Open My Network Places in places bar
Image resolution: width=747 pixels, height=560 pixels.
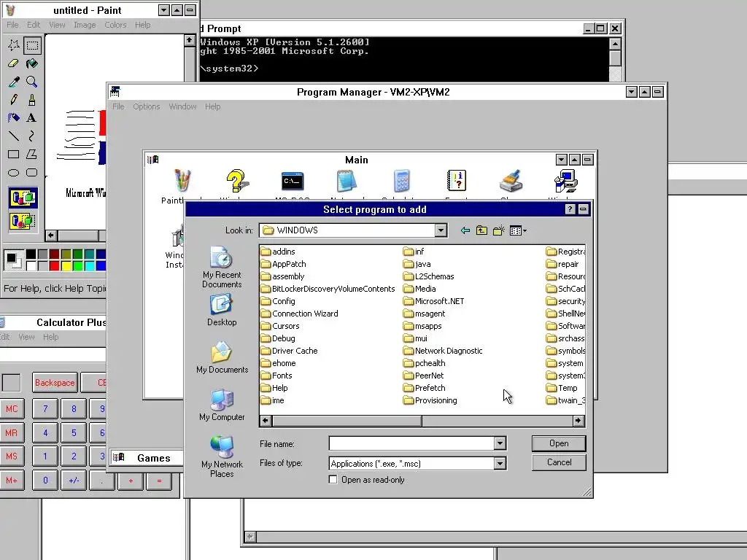tap(222, 456)
